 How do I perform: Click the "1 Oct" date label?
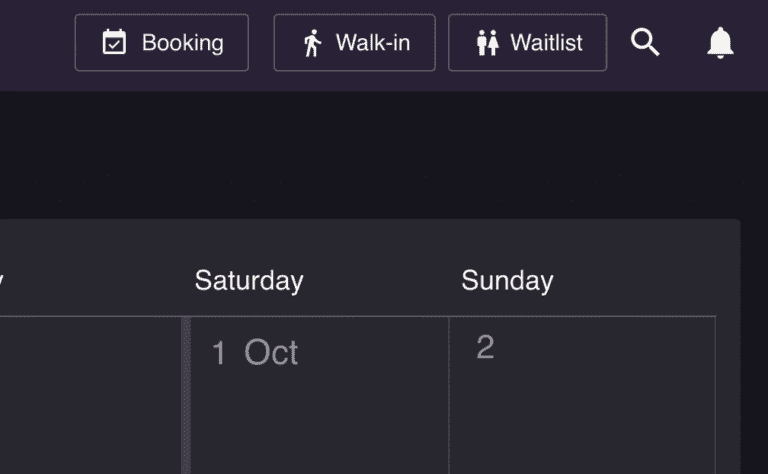(x=255, y=353)
